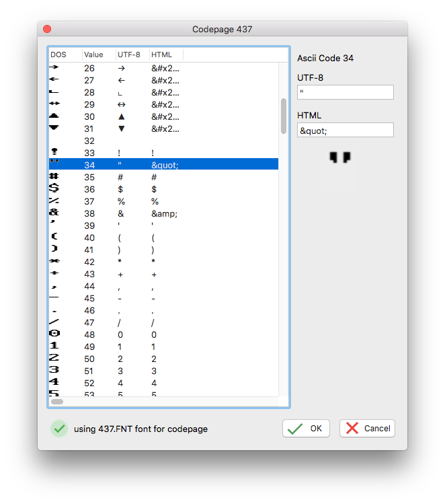Close the Codepage 437 window

click(47, 30)
